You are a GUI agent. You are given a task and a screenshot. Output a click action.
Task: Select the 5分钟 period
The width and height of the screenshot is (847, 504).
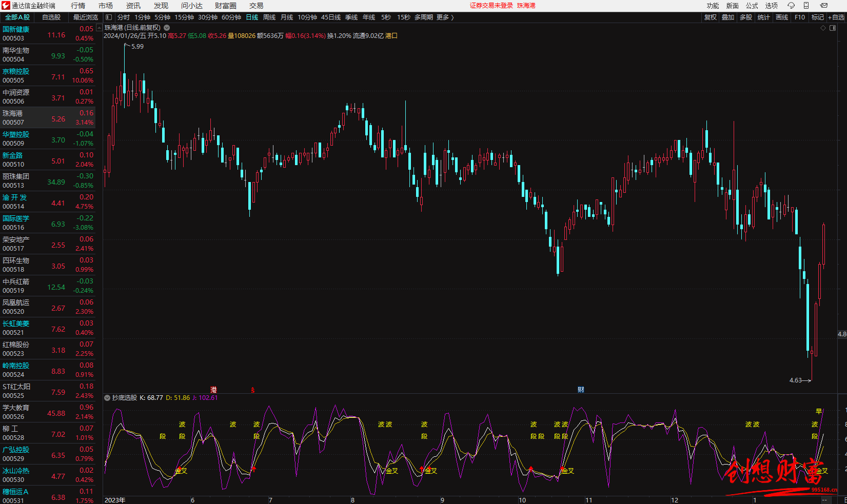pos(162,17)
